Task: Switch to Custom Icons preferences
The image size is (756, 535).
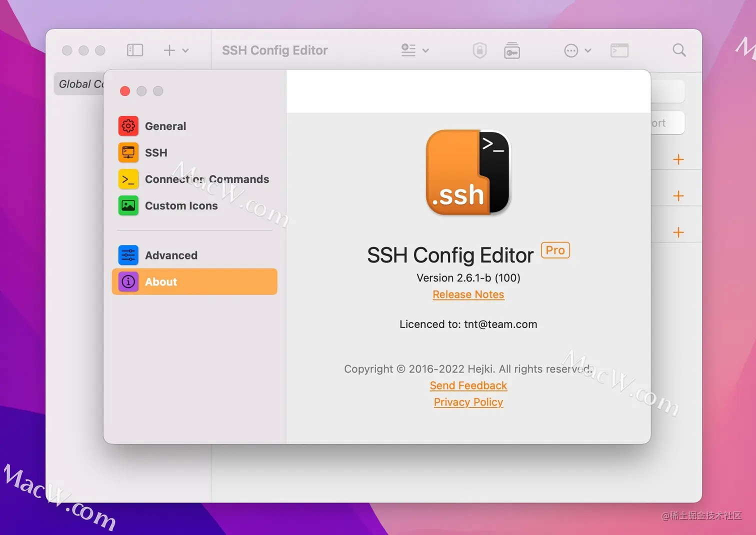Action: [194, 205]
